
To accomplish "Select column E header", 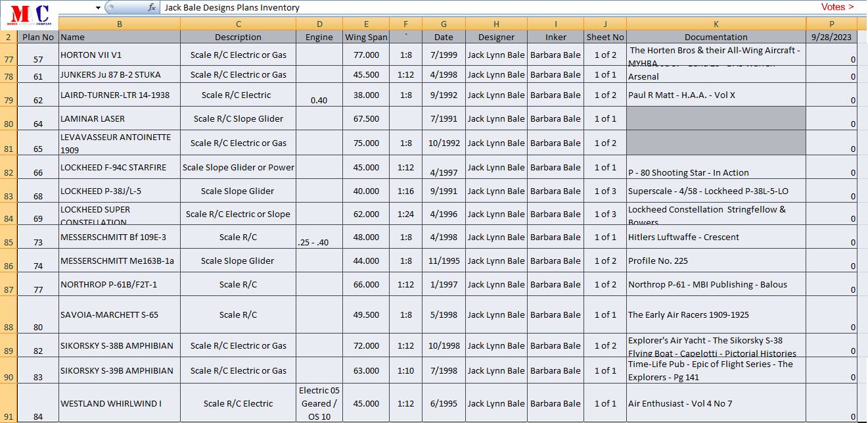I will tap(366, 24).
